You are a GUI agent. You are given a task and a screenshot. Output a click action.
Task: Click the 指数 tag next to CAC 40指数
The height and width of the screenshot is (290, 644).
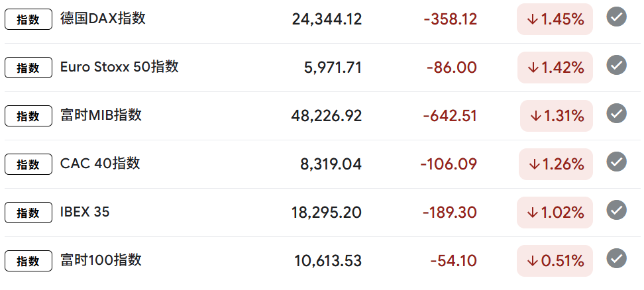click(x=28, y=164)
